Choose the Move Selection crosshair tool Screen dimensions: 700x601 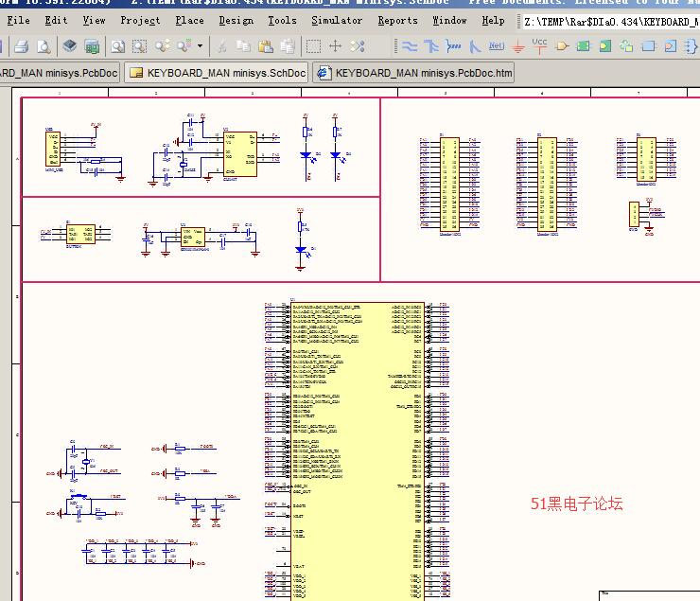coord(335,46)
